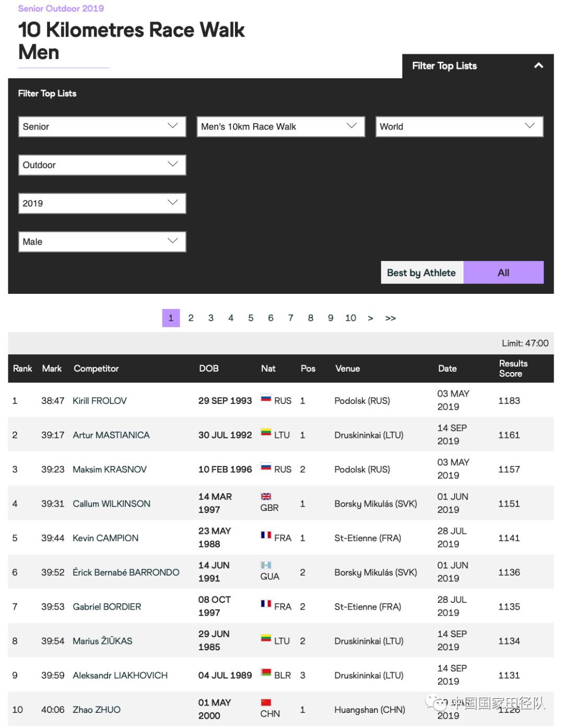This screenshot has height=728, width=564.
Task: Click the GUA flag for Érick Bernabé BARRONDO
Action: 266,565
